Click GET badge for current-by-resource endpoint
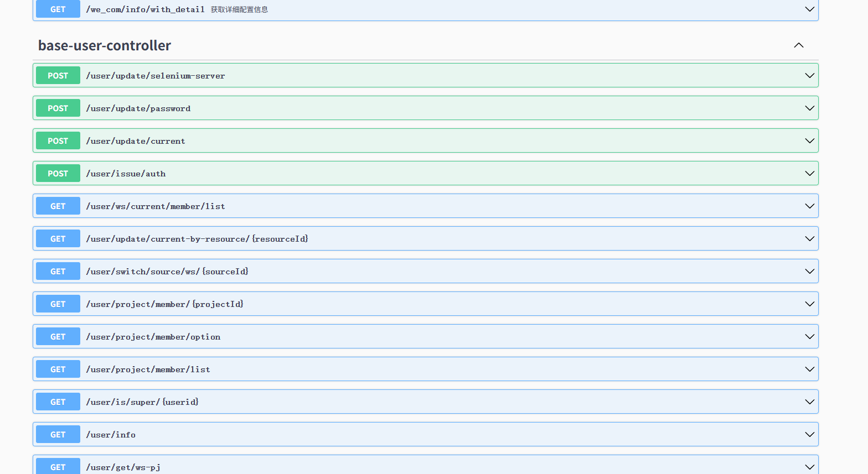Image resolution: width=868 pixels, height=474 pixels. pyautogui.click(x=58, y=239)
